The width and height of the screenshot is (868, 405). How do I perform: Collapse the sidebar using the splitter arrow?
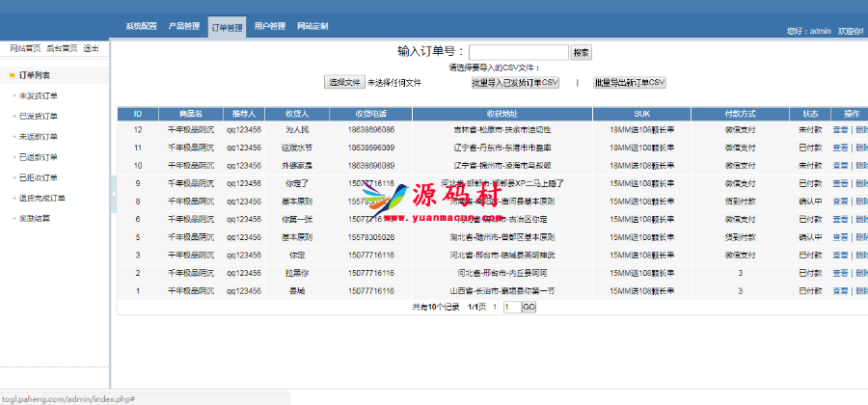point(113,194)
